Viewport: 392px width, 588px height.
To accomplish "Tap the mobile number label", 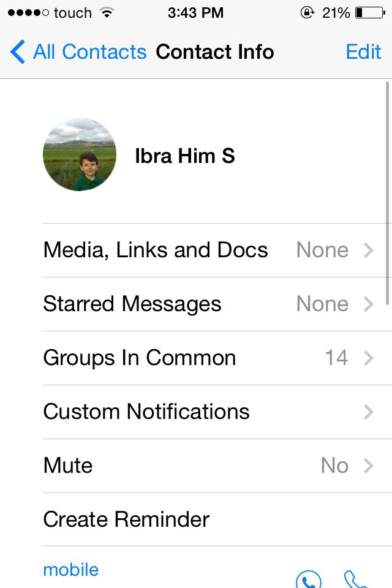I will 70,570.
